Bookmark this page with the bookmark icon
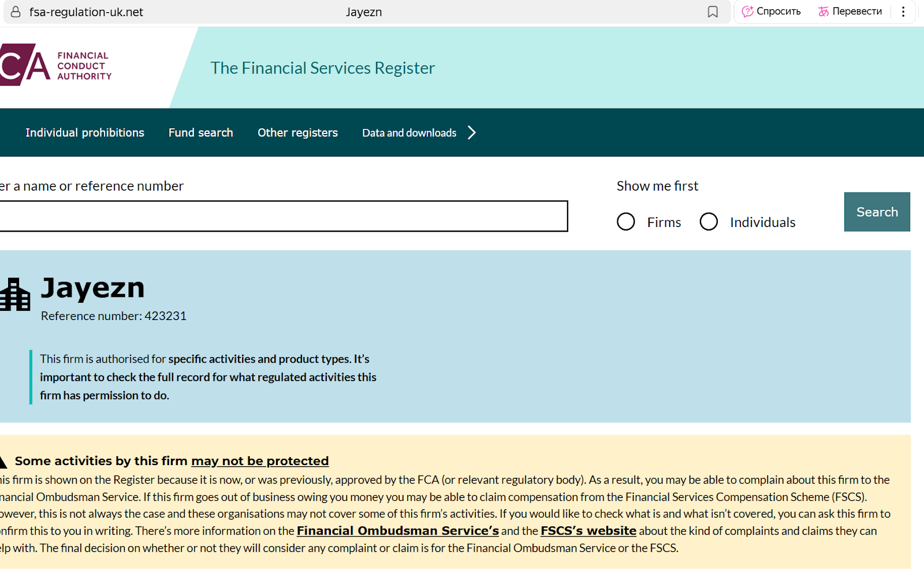 713,12
